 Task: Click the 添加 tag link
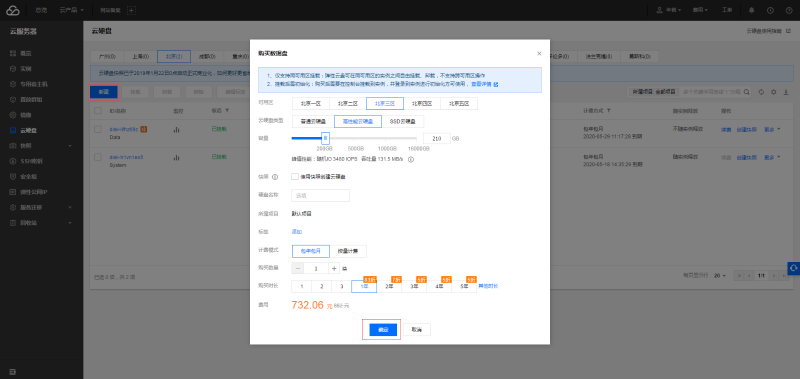click(296, 232)
